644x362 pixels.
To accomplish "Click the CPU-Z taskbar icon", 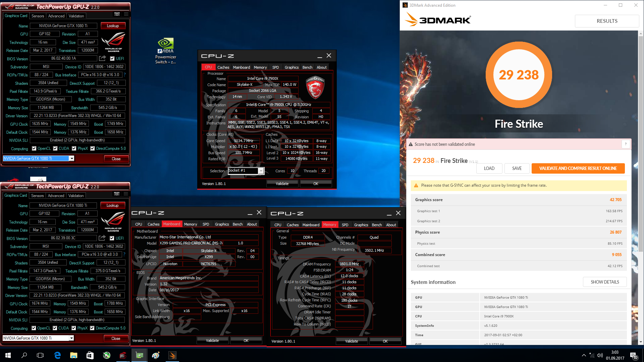I will coord(123,355).
